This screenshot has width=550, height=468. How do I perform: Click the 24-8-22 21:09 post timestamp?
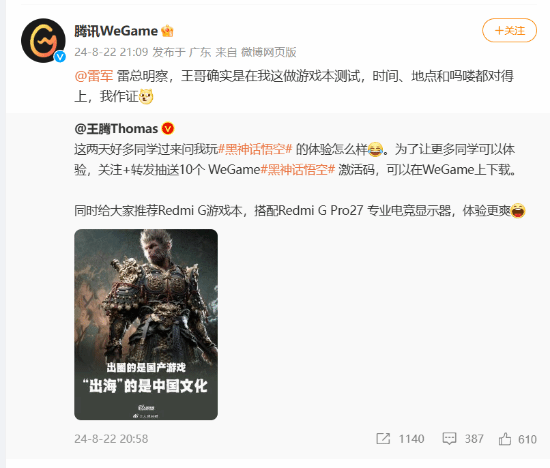click(x=111, y=52)
